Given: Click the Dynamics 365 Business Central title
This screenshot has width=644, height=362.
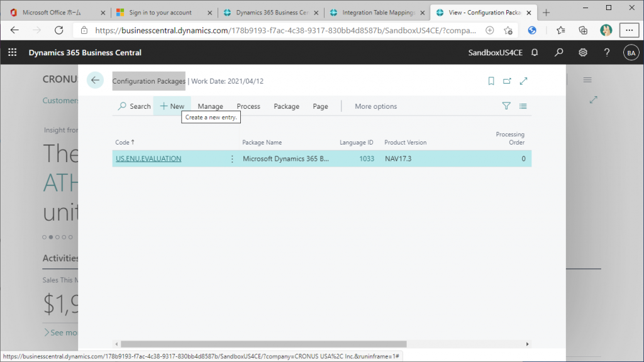Looking at the screenshot, I should [x=85, y=53].
